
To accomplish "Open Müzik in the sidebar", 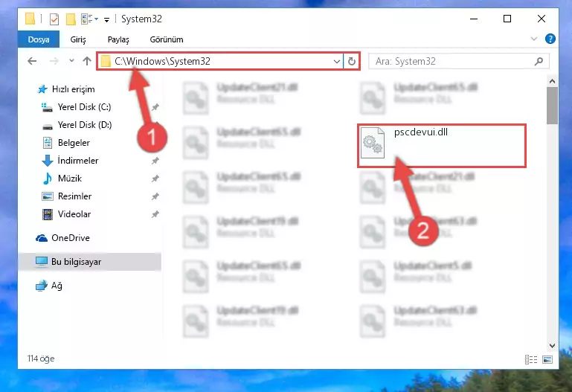I will pyautogui.click(x=62, y=179).
